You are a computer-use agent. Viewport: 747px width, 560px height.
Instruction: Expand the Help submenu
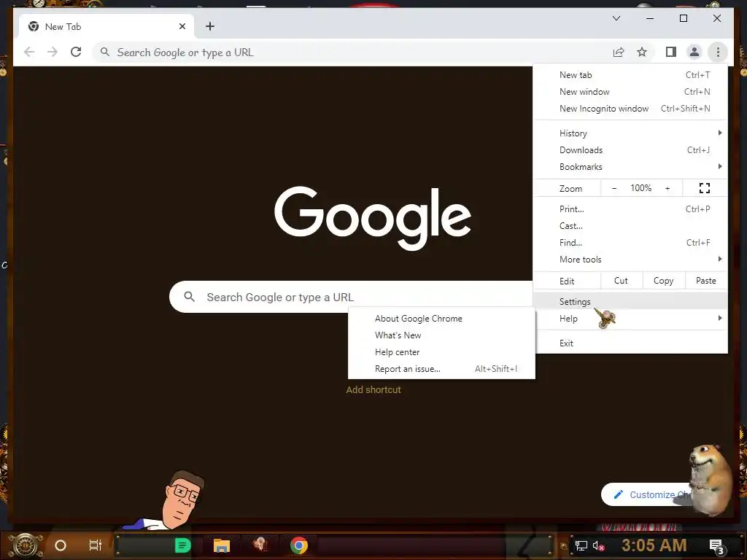point(630,319)
